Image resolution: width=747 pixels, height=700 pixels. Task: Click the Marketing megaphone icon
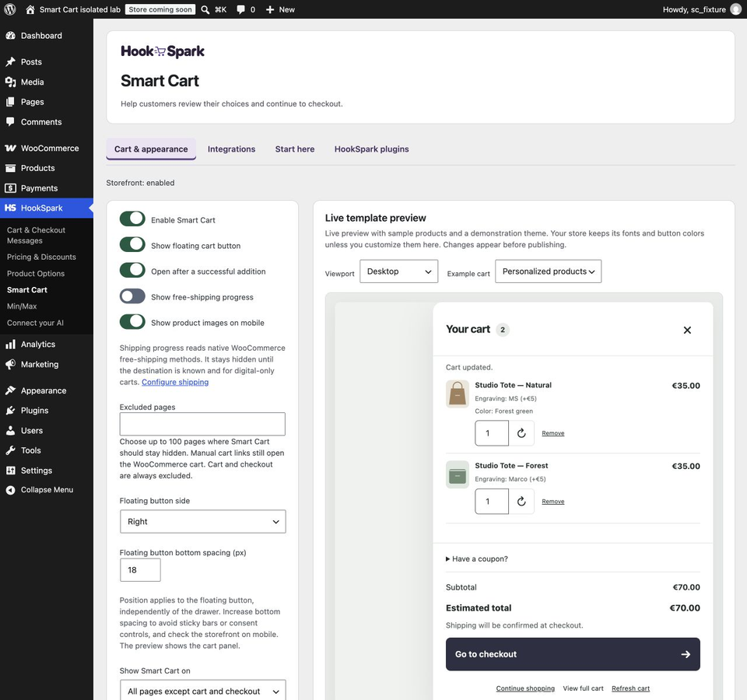[x=10, y=364]
